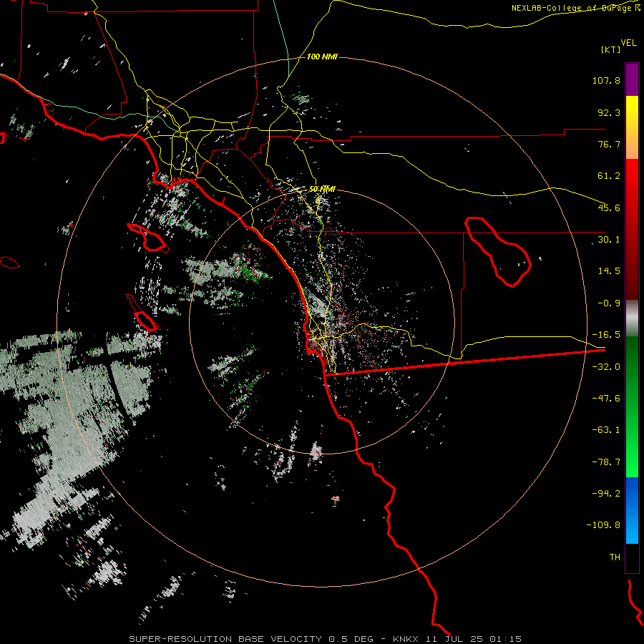Click the -78.7 velocity scale value
Screen dimensions: 644x644
click(606, 462)
